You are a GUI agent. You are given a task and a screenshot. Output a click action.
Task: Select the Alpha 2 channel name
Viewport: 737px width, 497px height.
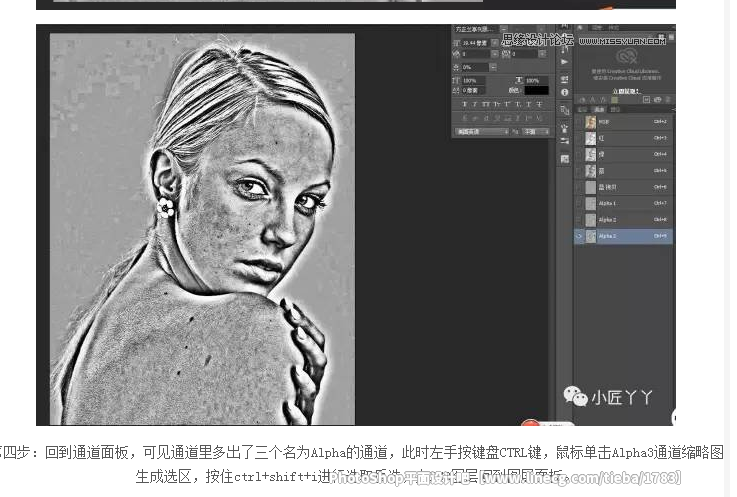[607, 220]
